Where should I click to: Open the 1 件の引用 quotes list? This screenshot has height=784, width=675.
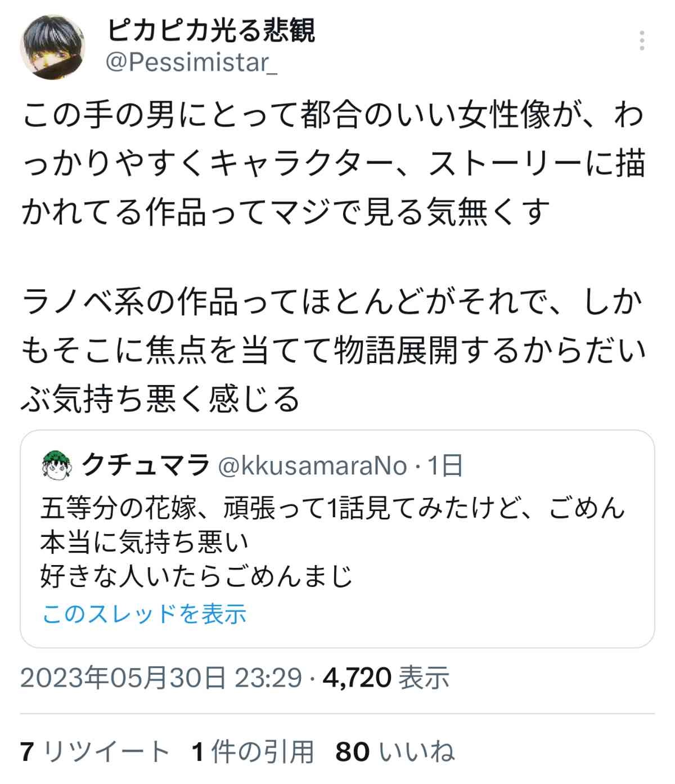[253, 752]
